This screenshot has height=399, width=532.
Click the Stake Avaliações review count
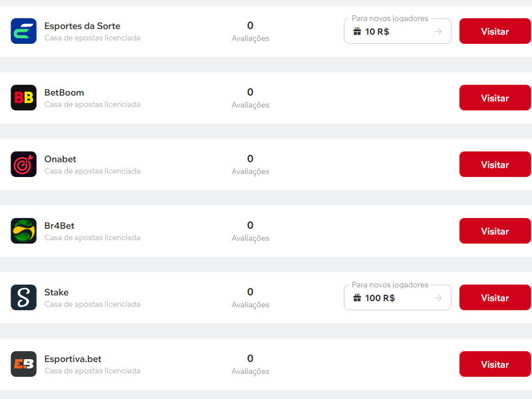[251, 298]
